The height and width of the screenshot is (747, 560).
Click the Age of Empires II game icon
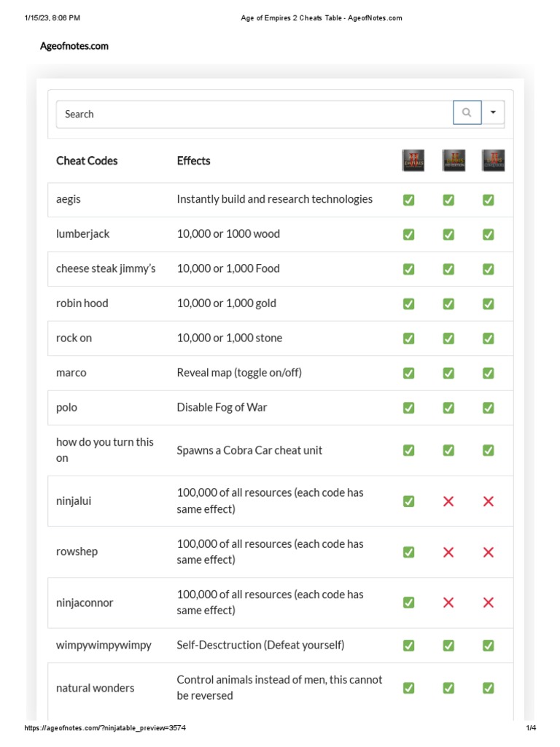(413, 160)
